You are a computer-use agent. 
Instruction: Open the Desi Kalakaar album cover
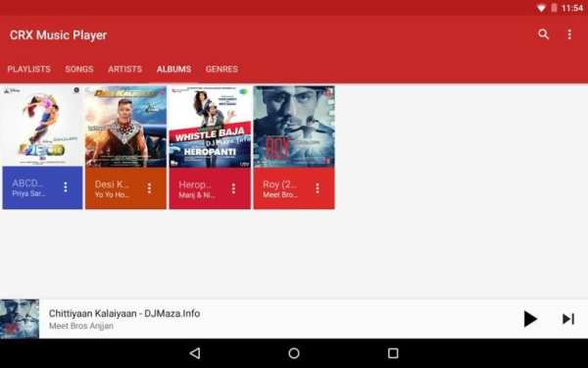pos(126,127)
